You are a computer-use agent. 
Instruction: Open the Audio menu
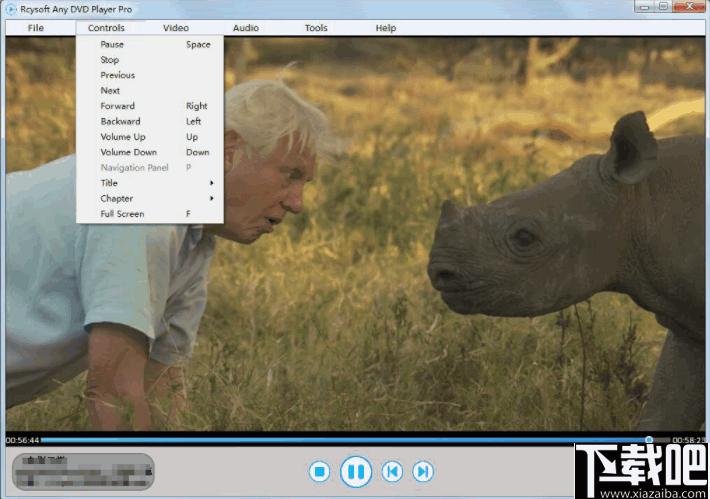[x=246, y=28]
